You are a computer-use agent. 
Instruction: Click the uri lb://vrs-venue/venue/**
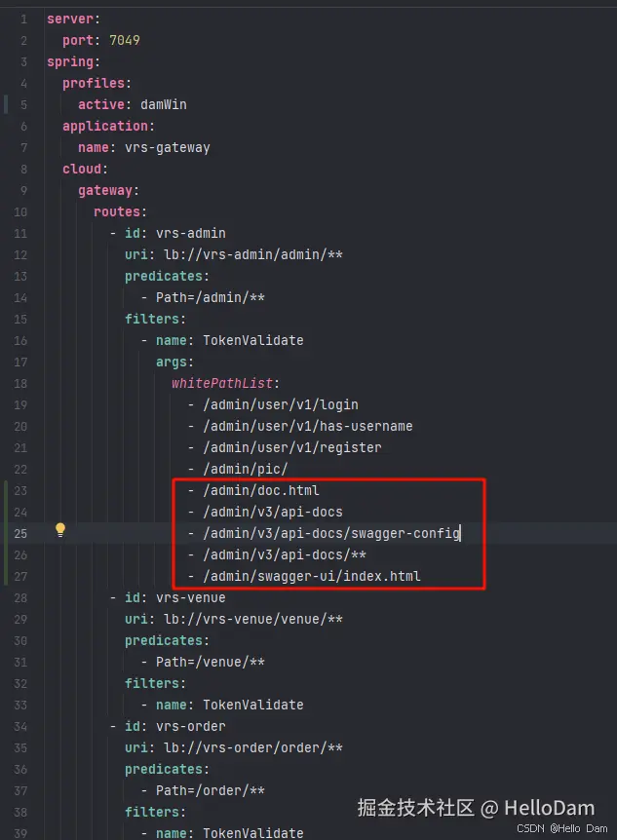click(x=253, y=619)
